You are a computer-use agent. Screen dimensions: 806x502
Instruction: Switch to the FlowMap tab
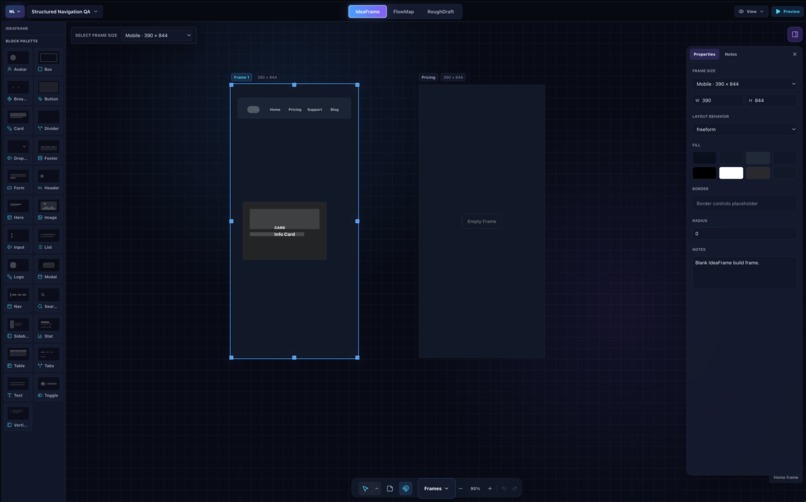(404, 11)
